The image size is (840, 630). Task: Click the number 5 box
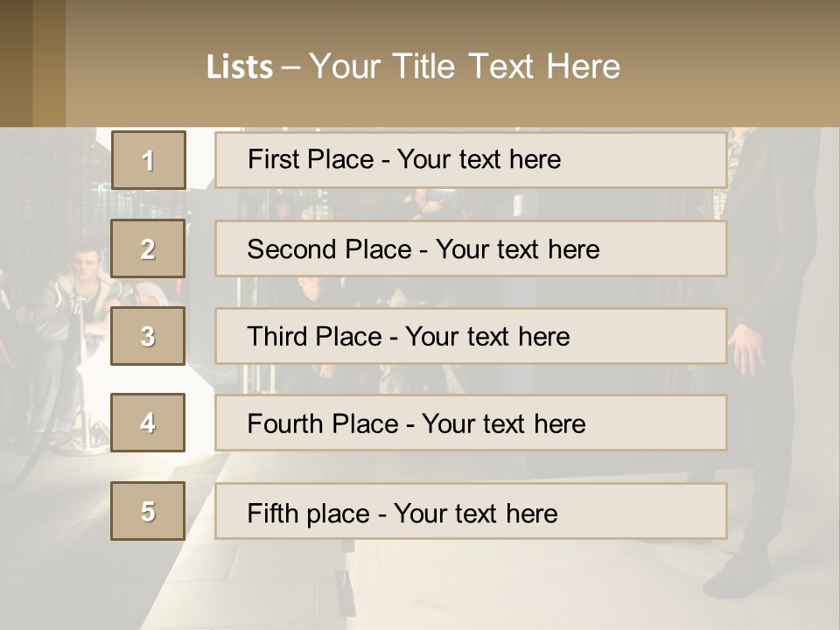(x=148, y=510)
